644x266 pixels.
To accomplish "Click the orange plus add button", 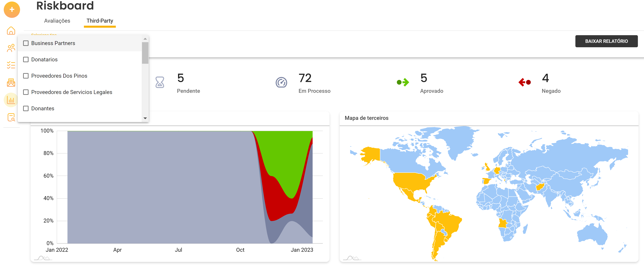I will (12, 10).
